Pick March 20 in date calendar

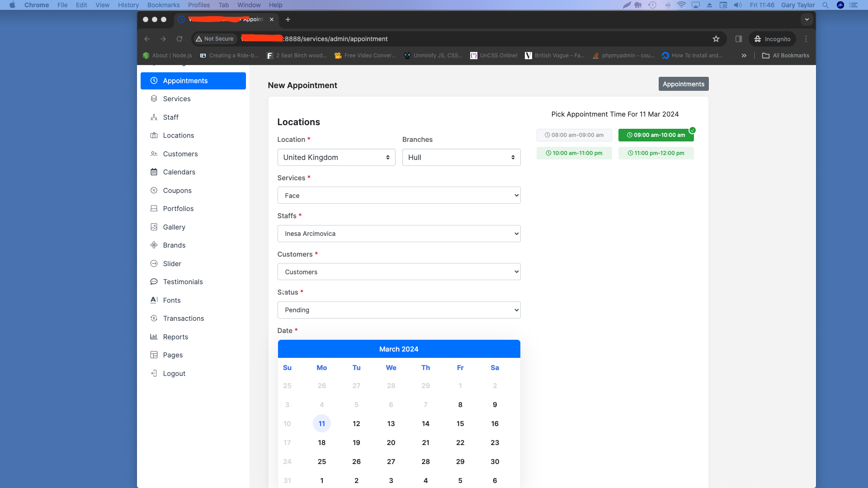click(391, 442)
